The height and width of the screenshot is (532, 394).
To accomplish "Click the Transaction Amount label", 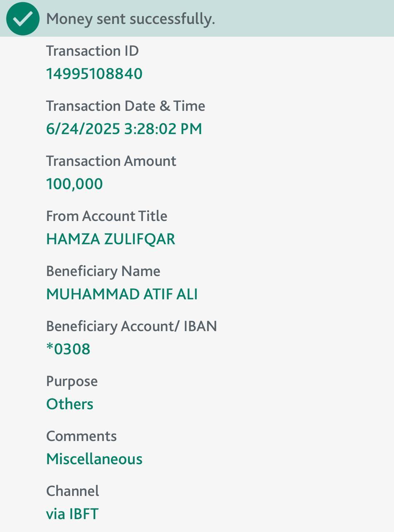I will click(x=111, y=161).
